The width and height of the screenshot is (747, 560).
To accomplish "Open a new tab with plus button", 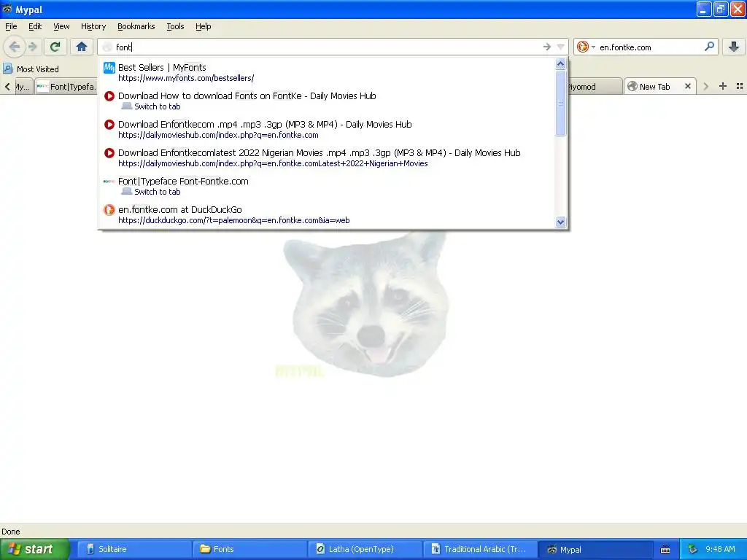I will click(x=723, y=86).
